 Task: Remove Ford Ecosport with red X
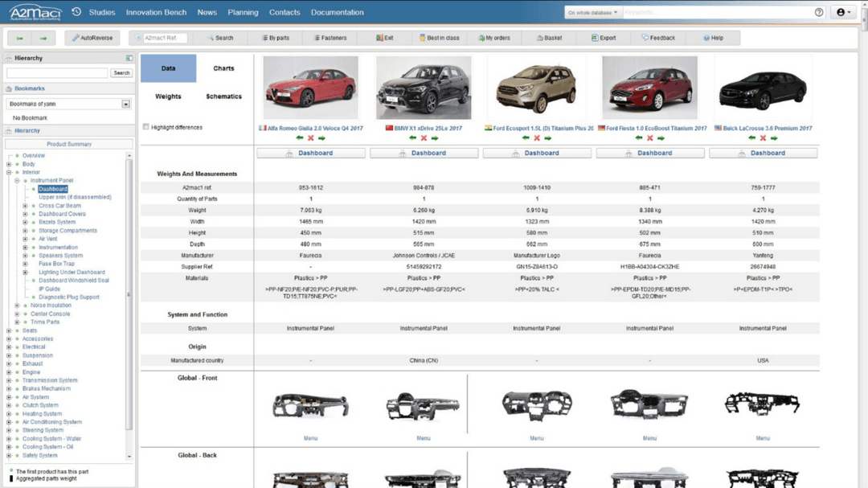click(536, 138)
